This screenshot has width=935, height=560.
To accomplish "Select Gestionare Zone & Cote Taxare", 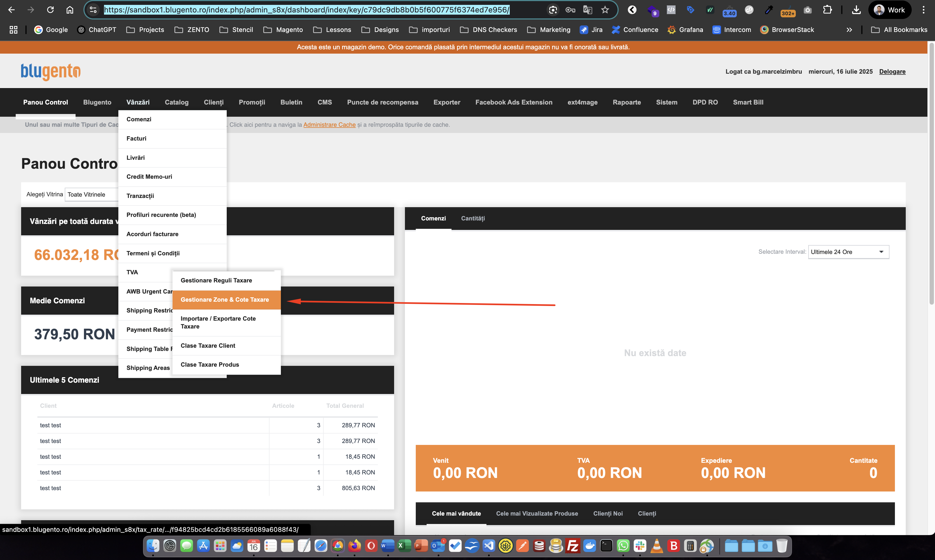I will coord(226,299).
